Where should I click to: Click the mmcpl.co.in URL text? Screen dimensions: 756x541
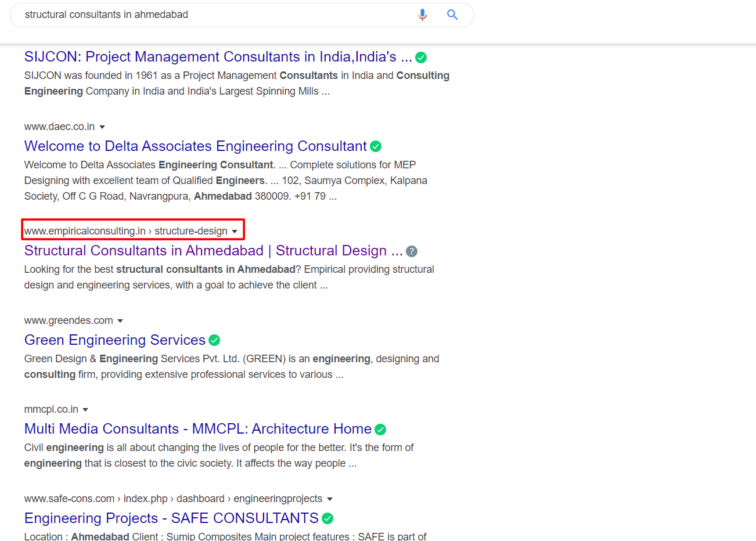(x=51, y=409)
